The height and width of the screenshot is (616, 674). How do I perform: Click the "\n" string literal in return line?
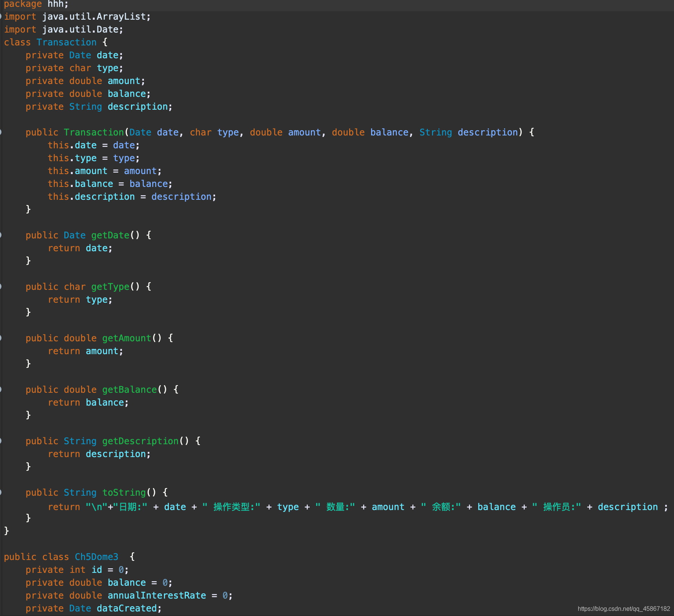pos(97,507)
